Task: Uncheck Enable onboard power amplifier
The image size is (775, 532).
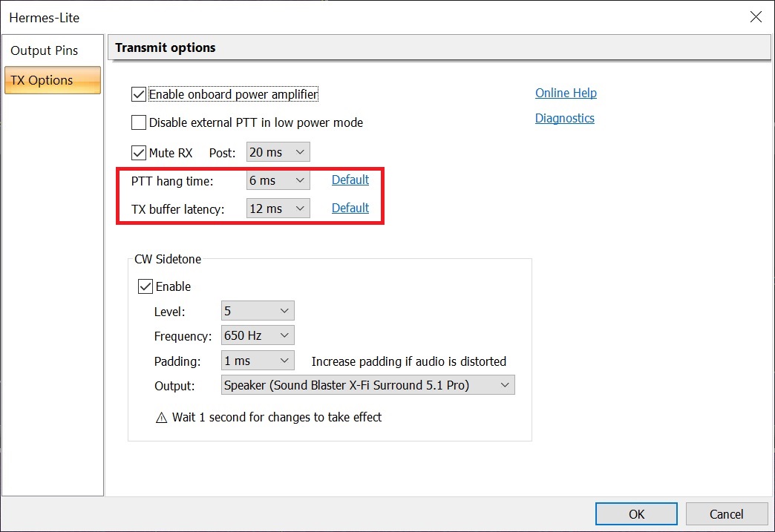Action: click(139, 94)
